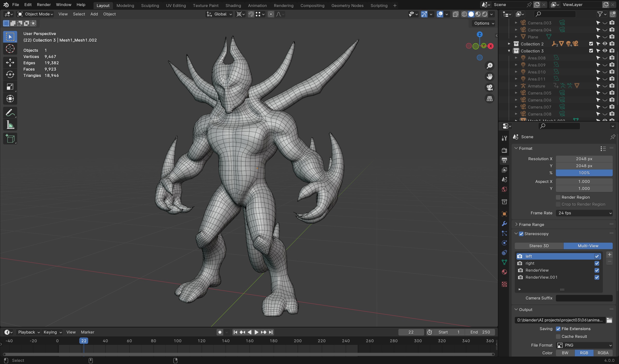The image size is (619, 364).
Task: Uncheck the Stereoscopy checkbox
Action: [521, 234]
